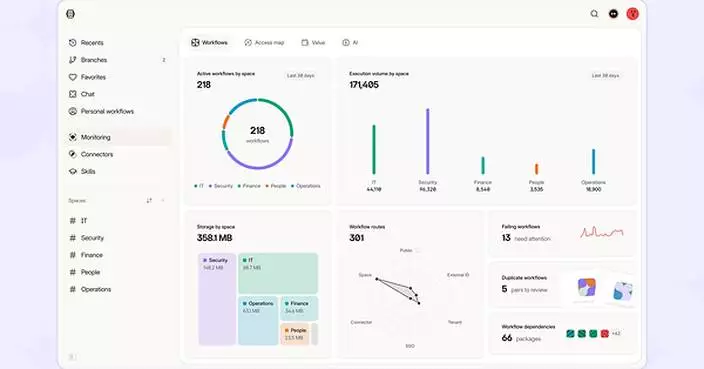The image size is (704, 369).
Task: Click the External ID label on the radar chart
Action: tap(458, 275)
